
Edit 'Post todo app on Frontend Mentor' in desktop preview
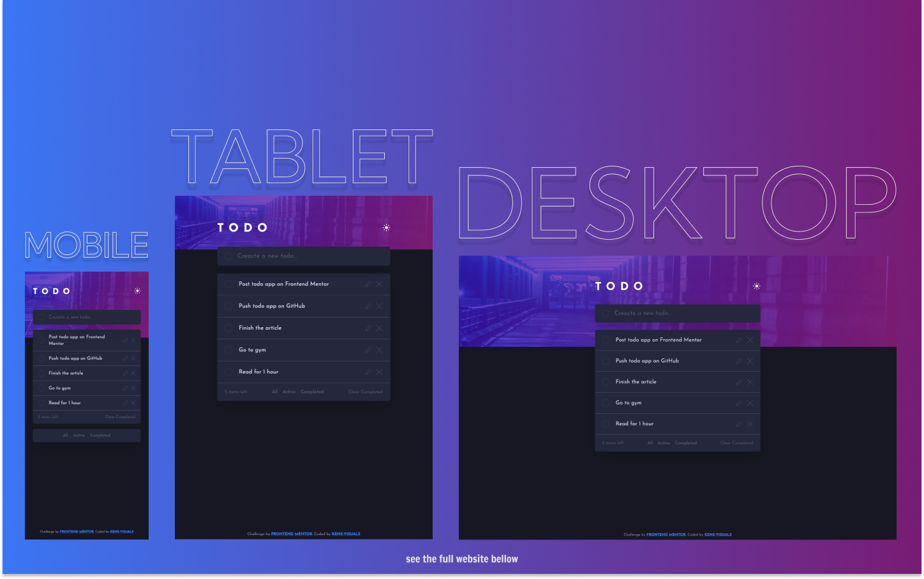coord(739,341)
